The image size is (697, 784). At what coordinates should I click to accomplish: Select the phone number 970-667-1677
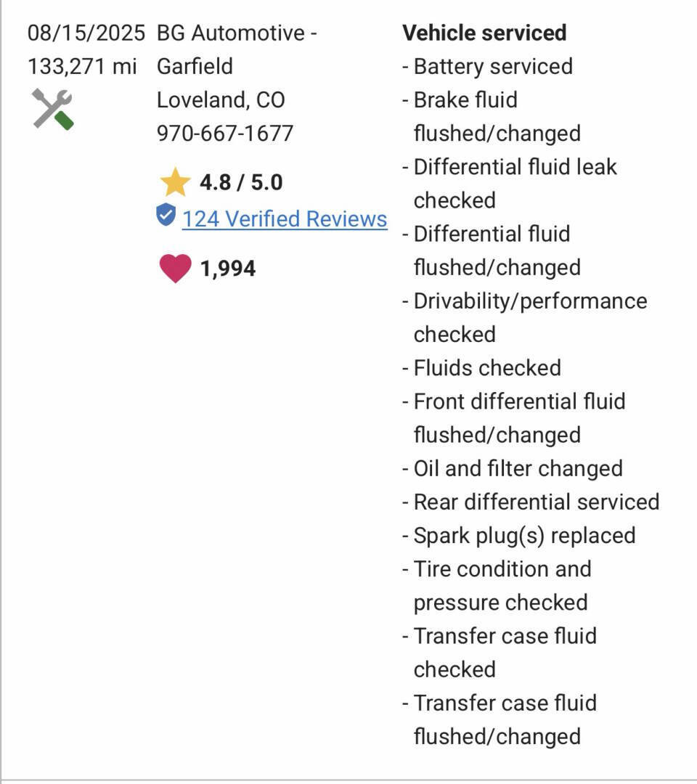click(x=225, y=134)
